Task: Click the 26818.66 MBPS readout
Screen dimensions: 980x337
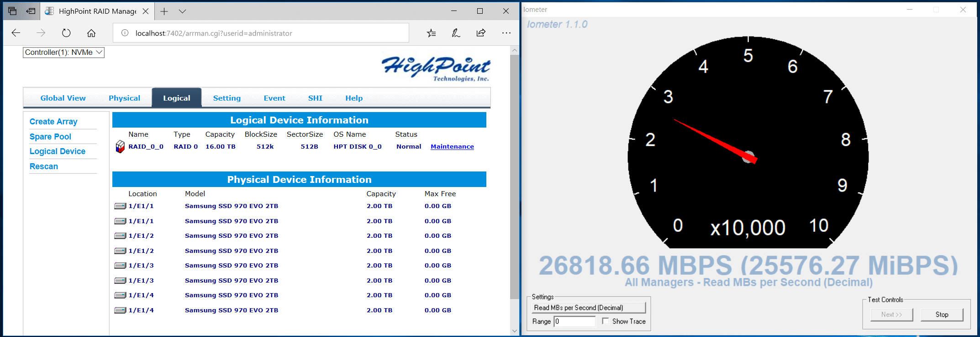Action: click(x=748, y=265)
